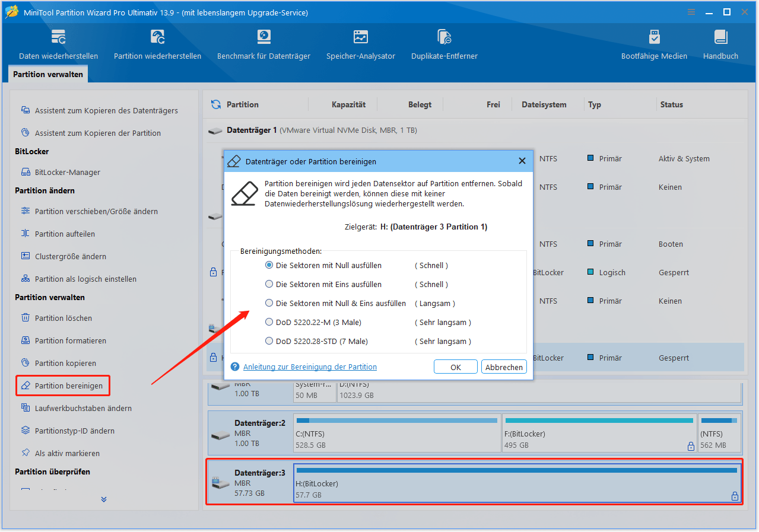Confirm wipe with OK button

tap(456, 367)
